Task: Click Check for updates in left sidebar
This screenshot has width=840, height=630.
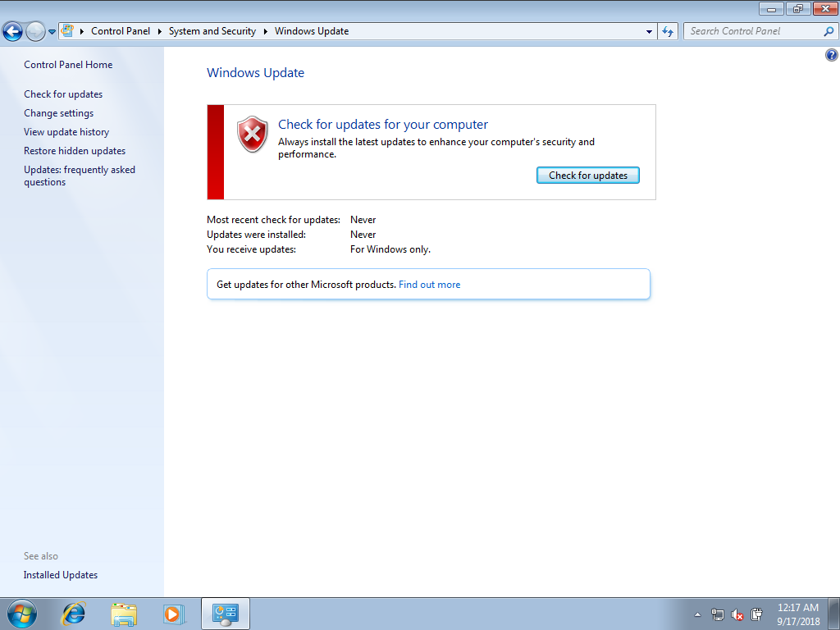Action: 63,94
